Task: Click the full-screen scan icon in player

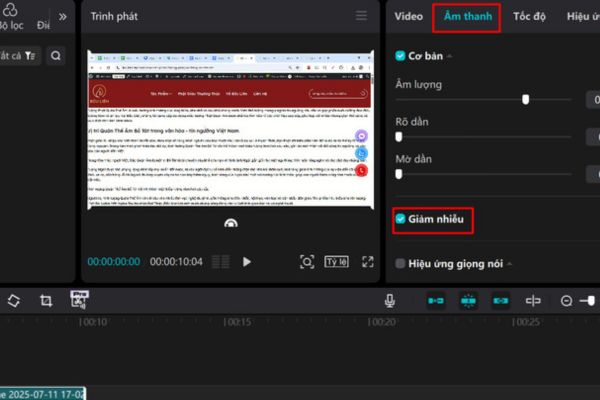Action: pyautogui.click(x=307, y=262)
